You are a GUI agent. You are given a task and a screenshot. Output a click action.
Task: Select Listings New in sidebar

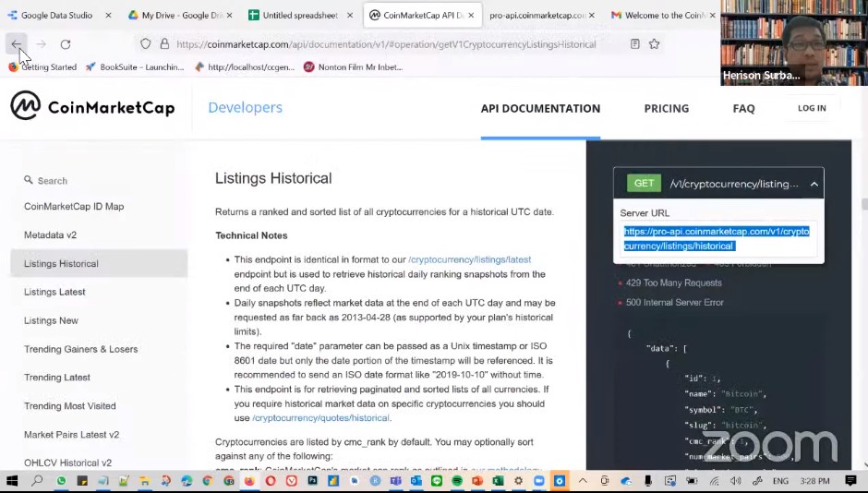51,321
